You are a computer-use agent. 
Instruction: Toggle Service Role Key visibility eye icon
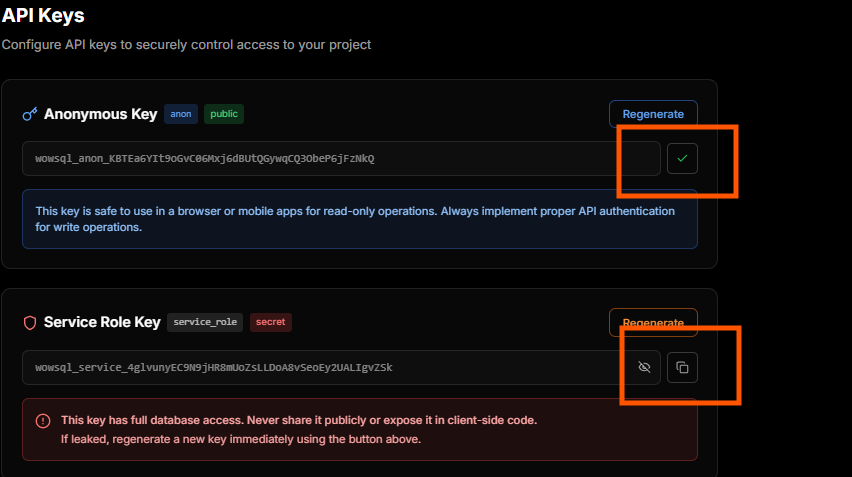644,367
